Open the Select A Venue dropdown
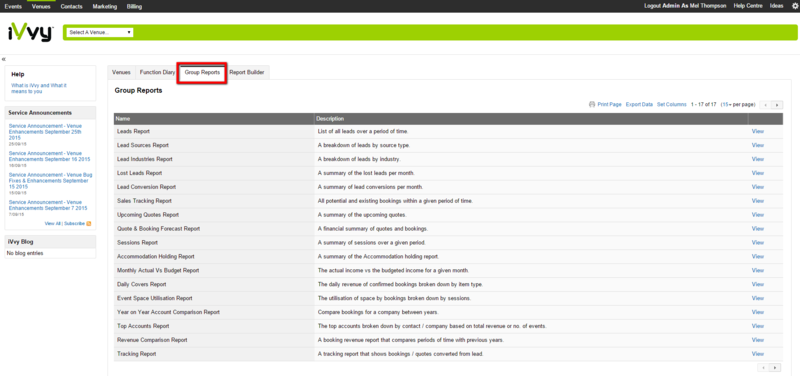800x376 pixels. [x=100, y=32]
